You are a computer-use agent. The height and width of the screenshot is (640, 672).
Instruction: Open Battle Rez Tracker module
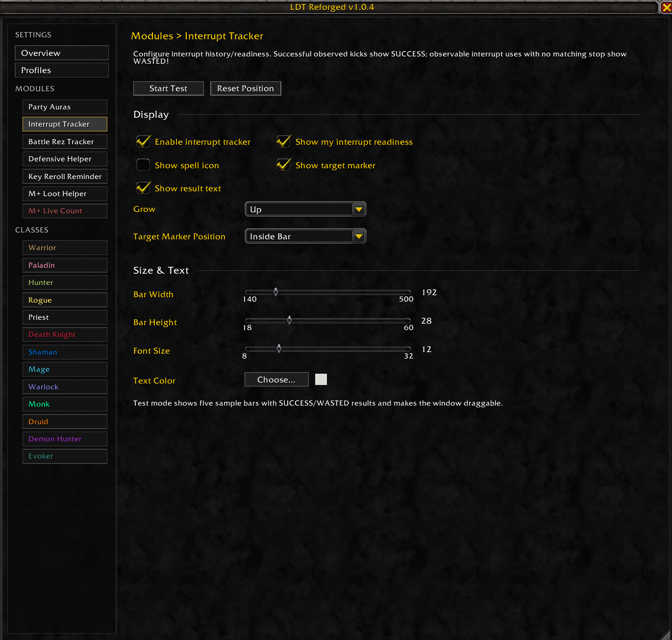pos(65,142)
